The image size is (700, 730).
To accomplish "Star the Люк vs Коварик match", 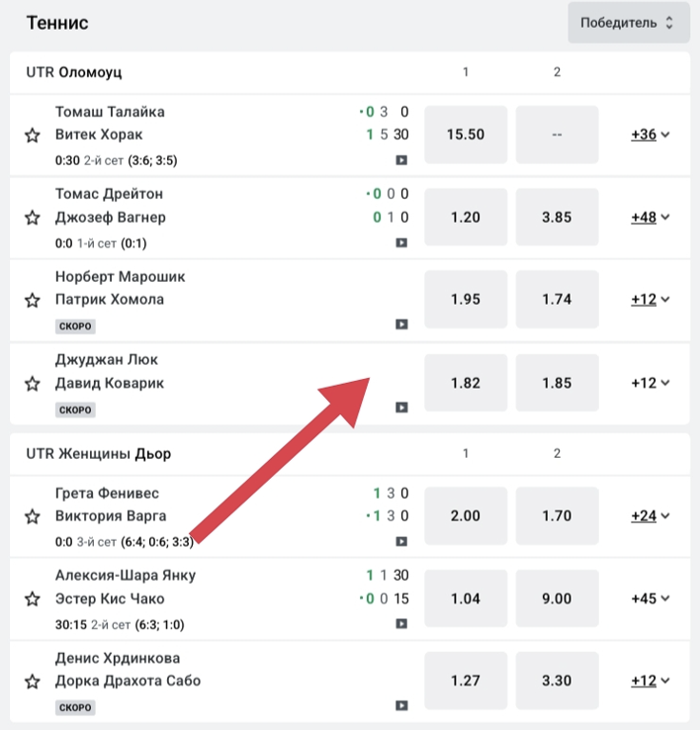I will (x=33, y=383).
